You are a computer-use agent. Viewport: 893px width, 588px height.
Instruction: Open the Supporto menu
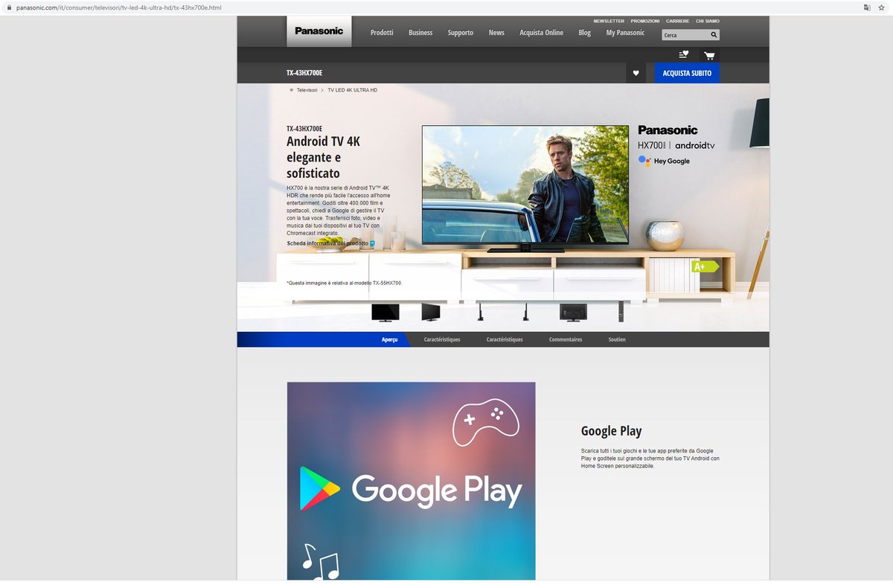click(460, 33)
